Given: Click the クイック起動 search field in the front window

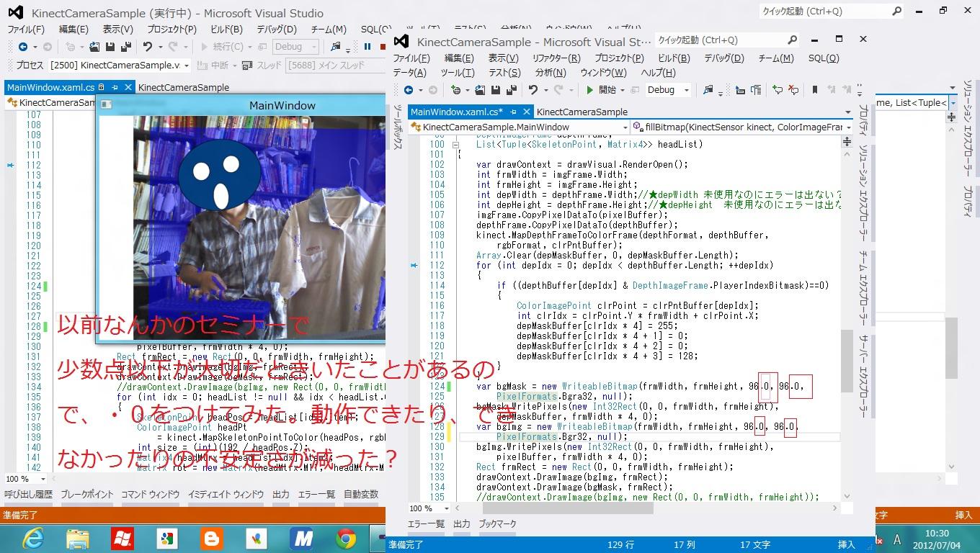Looking at the screenshot, I should 721,40.
